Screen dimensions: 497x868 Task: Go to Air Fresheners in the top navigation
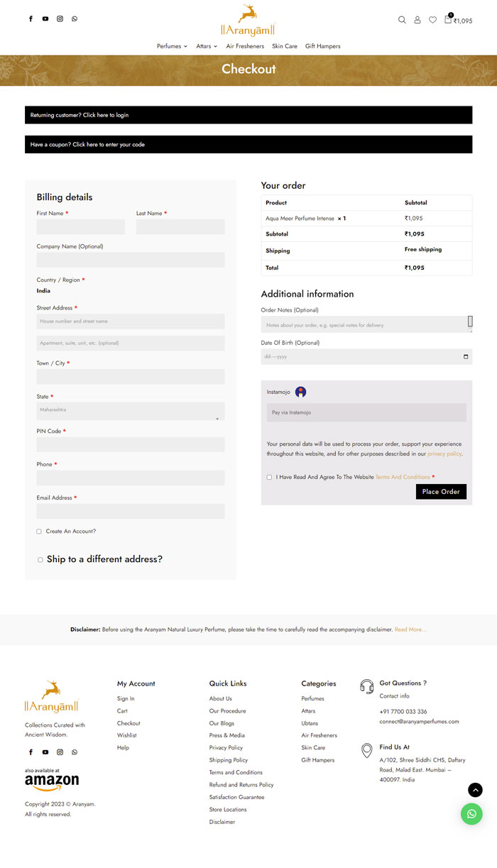pyautogui.click(x=245, y=46)
